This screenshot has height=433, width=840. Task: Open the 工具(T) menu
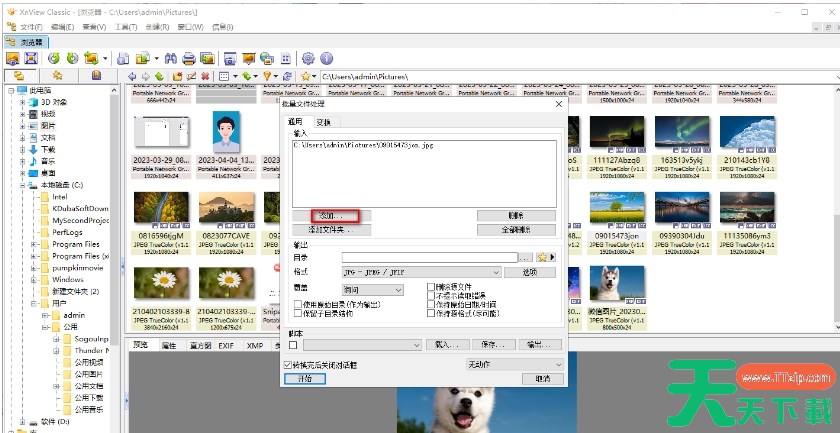click(x=126, y=26)
